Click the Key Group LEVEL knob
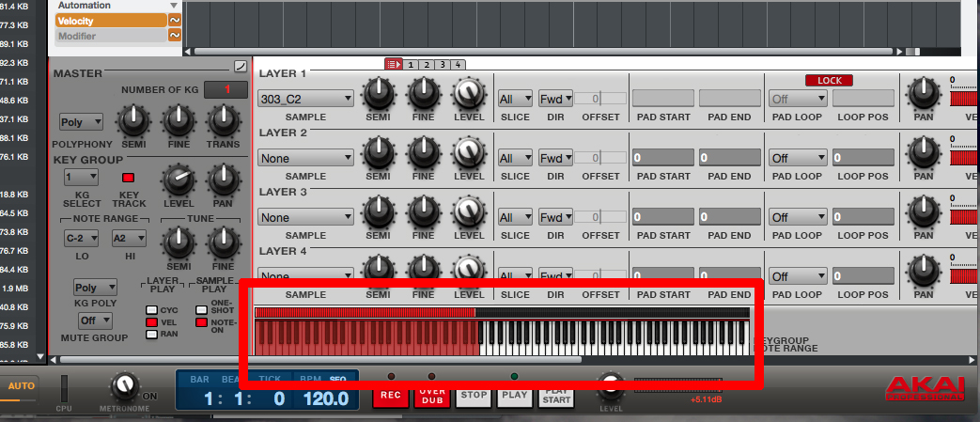 pos(177,178)
